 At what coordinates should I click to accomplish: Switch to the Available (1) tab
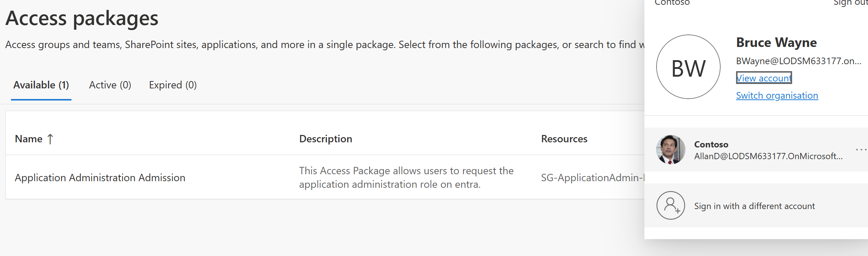41,85
